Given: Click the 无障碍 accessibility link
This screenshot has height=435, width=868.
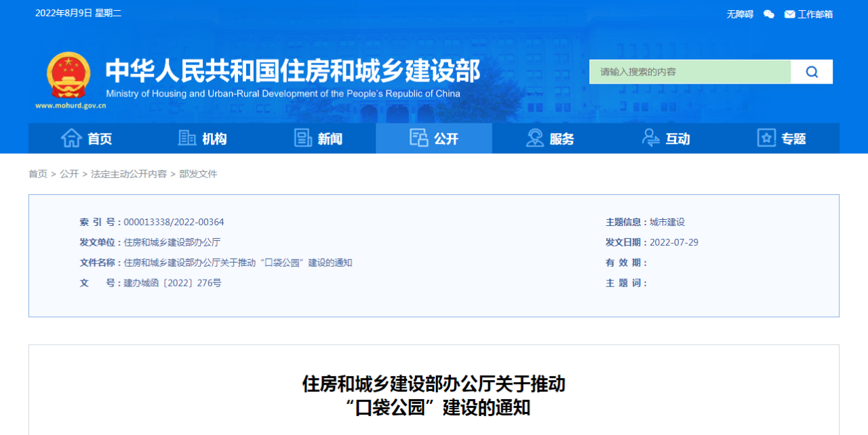Looking at the screenshot, I should click(740, 14).
